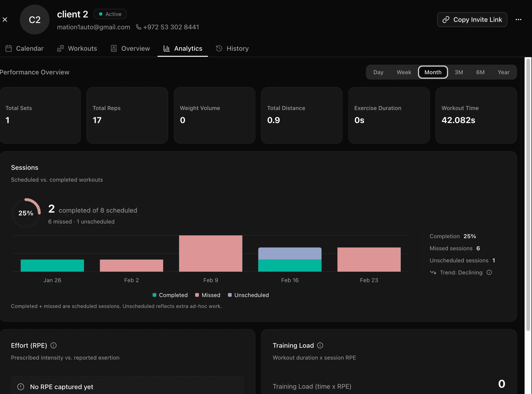Click the History clock icon
Viewport: 532px width, 394px height.
tap(219, 48)
